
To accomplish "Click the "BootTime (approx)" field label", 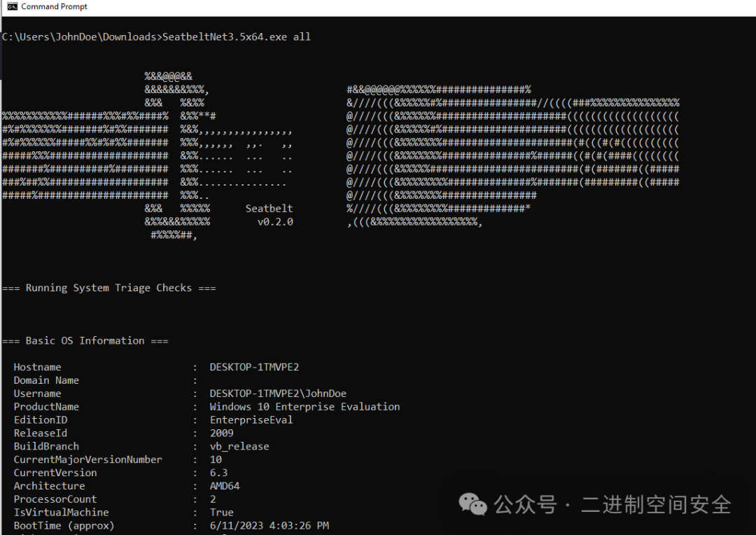I will tap(64, 525).
